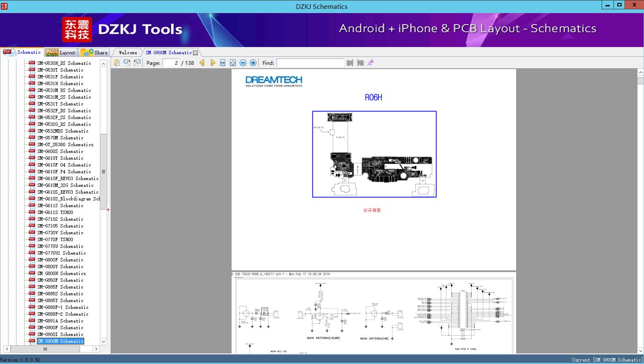
Task: Open SM-G610S_REV03 Schematic
Action: coord(68,192)
